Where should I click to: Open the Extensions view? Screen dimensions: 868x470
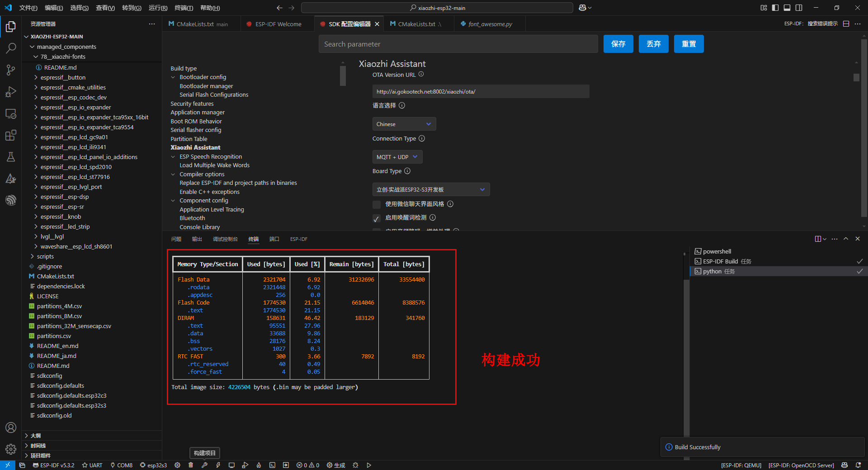pos(11,135)
